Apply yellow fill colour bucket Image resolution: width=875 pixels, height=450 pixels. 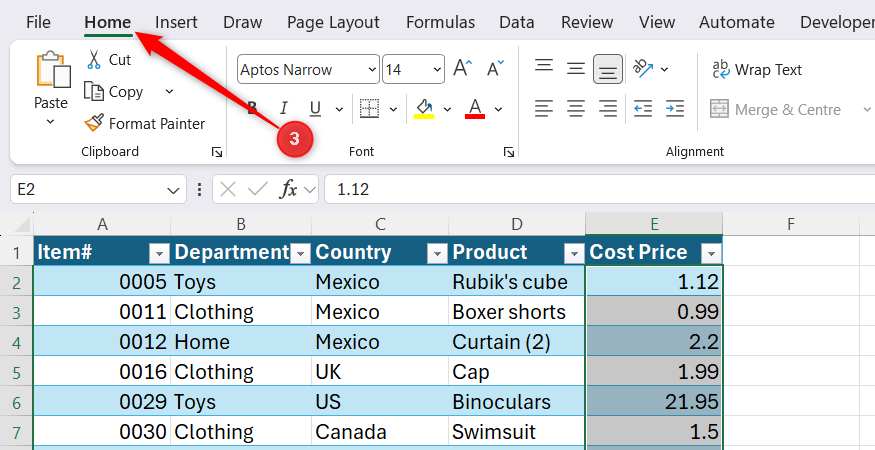click(x=424, y=108)
